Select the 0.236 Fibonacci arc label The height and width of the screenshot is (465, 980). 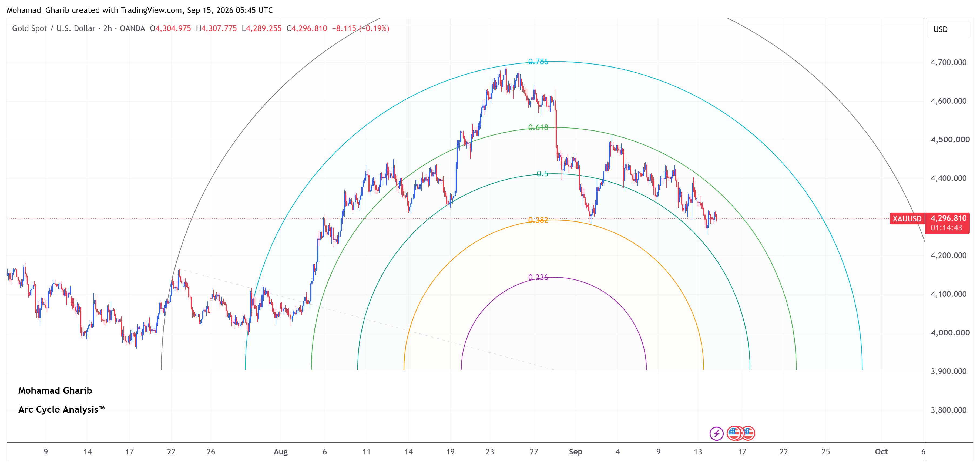click(x=538, y=278)
